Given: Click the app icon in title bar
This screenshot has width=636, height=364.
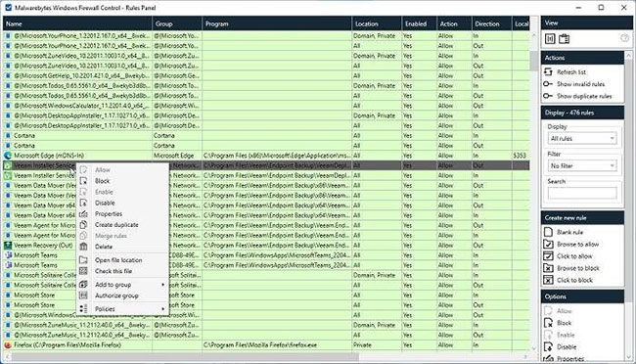Looking at the screenshot, I should click(8, 7).
